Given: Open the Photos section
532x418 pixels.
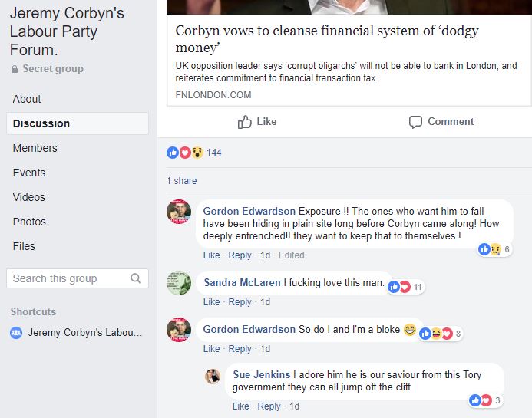Looking at the screenshot, I should 29,222.
